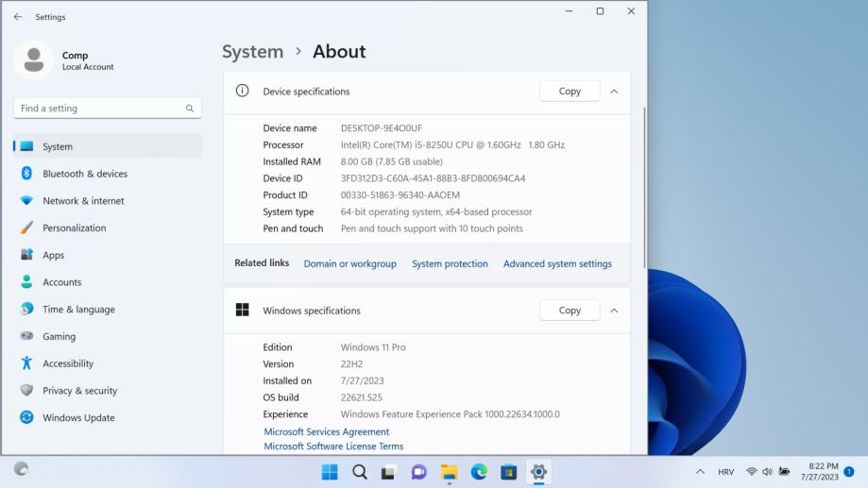Click the back arrow in Settings

click(18, 17)
